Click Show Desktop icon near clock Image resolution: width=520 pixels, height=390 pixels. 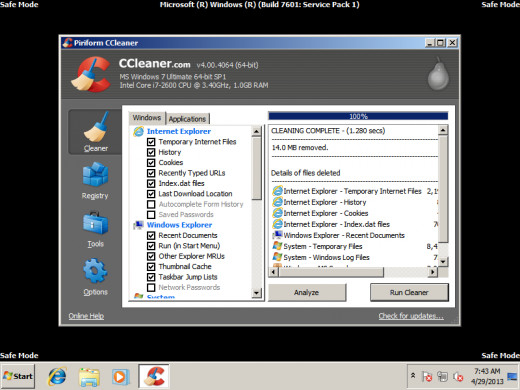click(512, 377)
